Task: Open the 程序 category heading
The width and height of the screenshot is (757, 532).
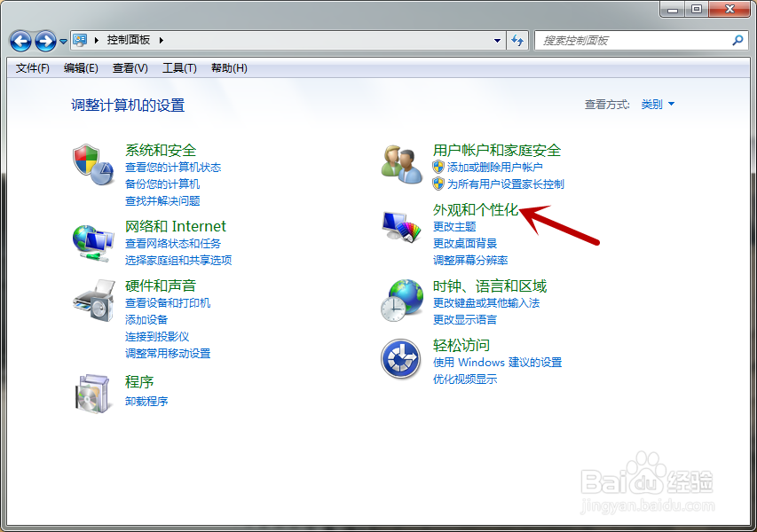Action: point(139,382)
